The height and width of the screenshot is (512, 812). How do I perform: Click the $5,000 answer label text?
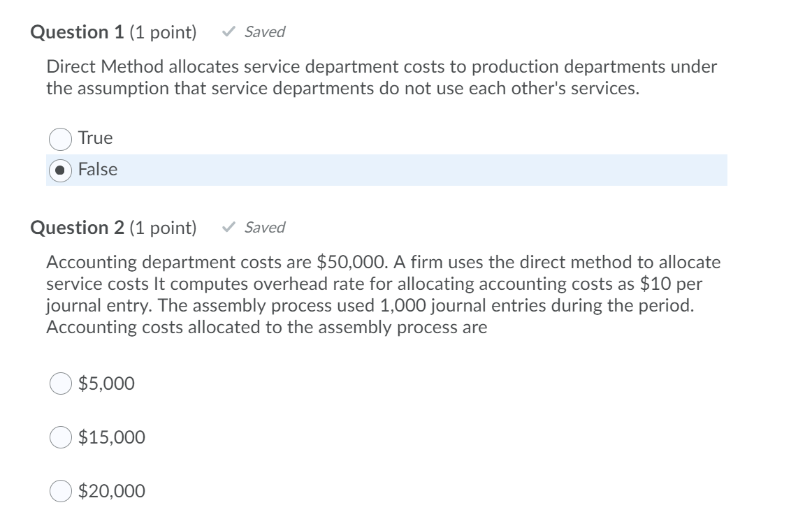point(106,383)
